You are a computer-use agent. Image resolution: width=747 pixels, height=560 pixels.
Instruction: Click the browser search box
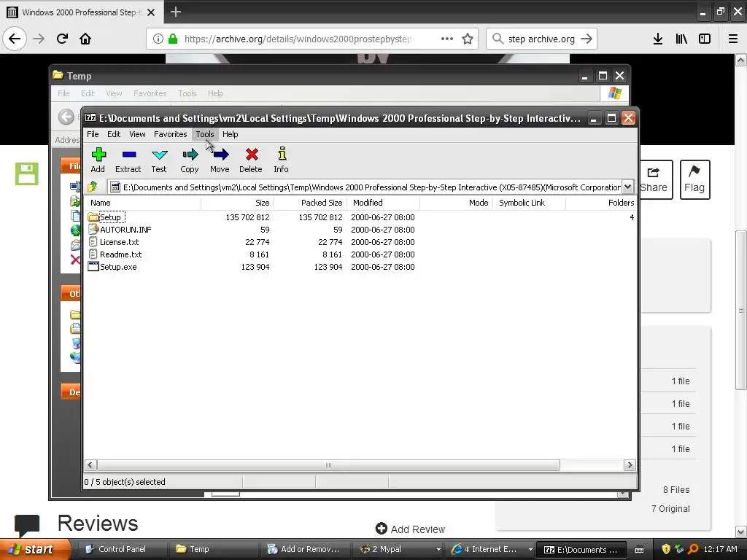pyautogui.click(x=541, y=39)
